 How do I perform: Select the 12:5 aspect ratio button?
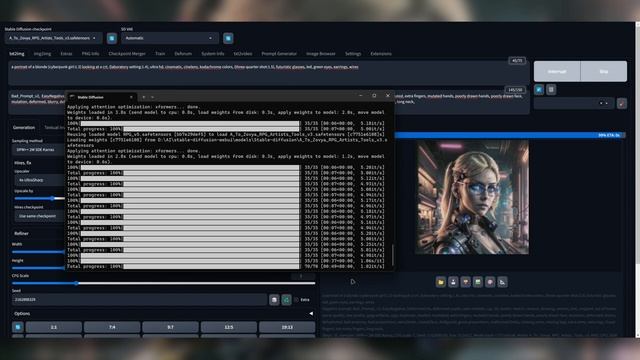[229, 327]
